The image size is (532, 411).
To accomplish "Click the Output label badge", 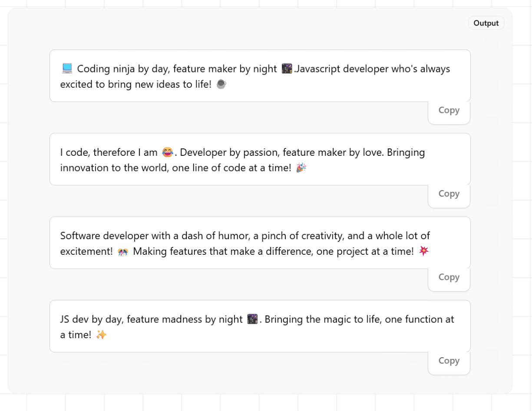I will click(x=486, y=23).
